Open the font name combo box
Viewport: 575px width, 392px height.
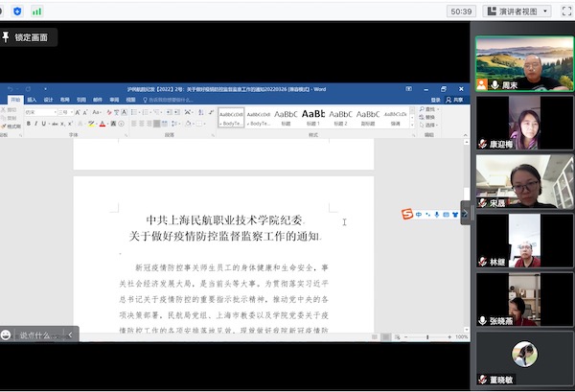[40, 112]
